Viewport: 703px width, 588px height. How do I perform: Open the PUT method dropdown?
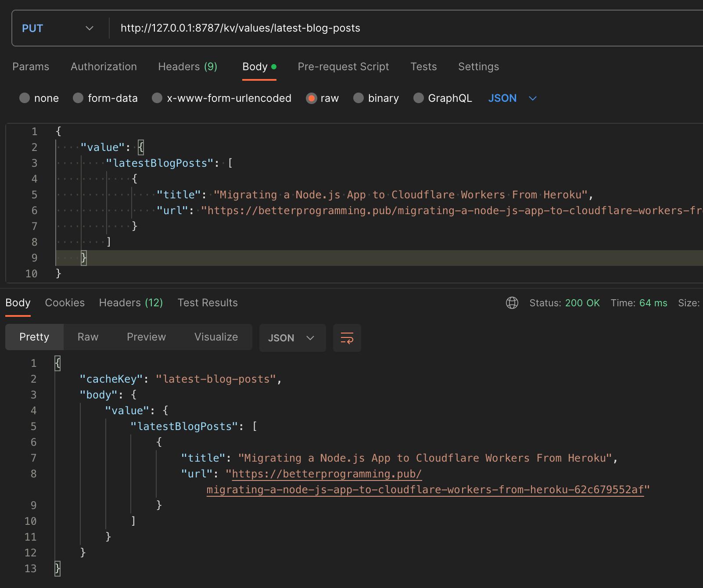58,28
